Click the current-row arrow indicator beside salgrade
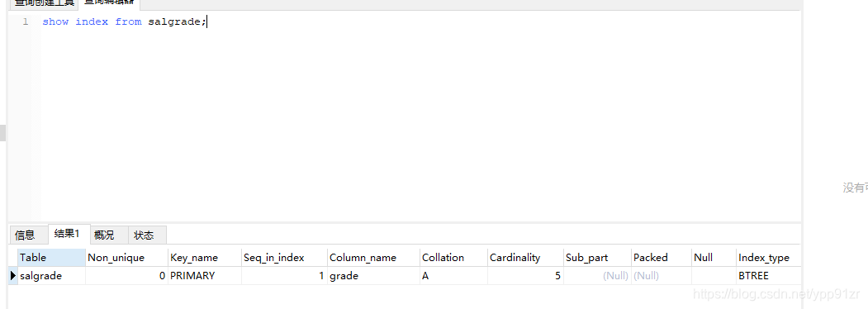This screenshot has width=868, height=309. [x=13, y=276]
